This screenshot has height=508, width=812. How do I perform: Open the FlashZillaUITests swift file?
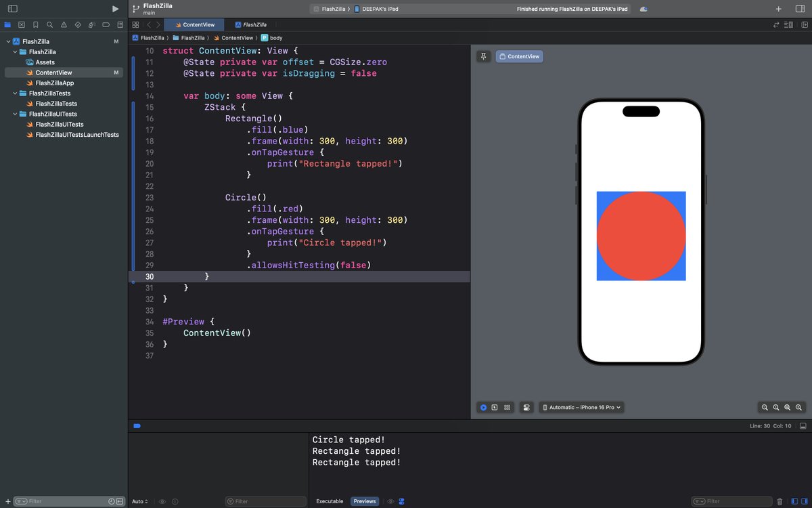tap(60, 125)
